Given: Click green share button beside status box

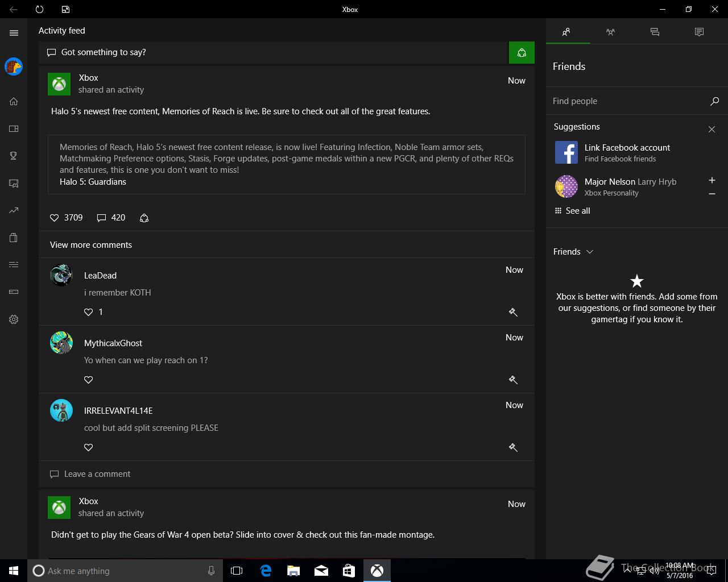Looking at the screenshot, I should [522, 53].
